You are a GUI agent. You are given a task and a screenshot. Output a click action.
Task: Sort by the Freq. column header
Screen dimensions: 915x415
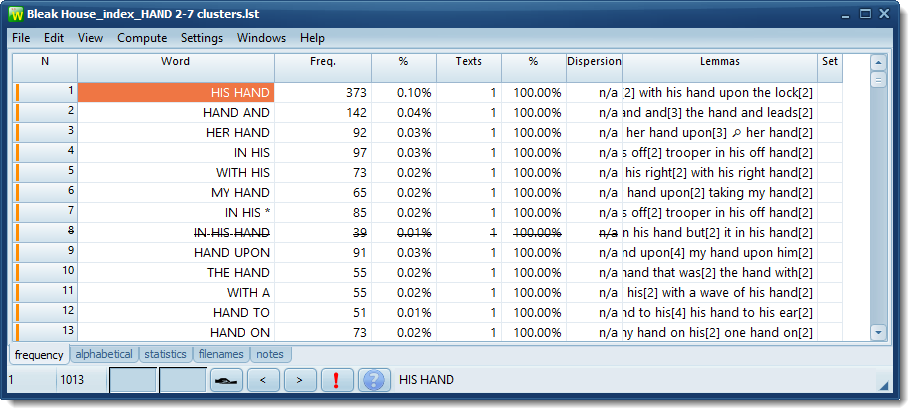(x=323, y=68)
